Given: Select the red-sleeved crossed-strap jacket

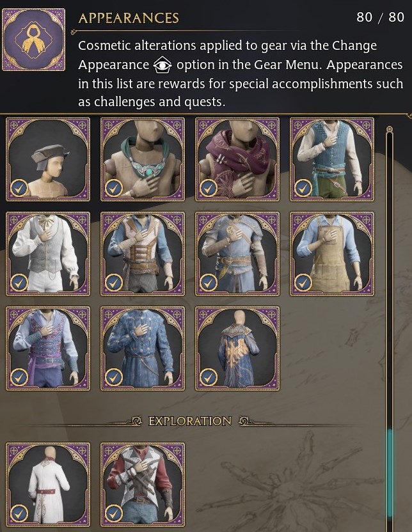Looking at the screenshot, I should (x=143, y=485).
